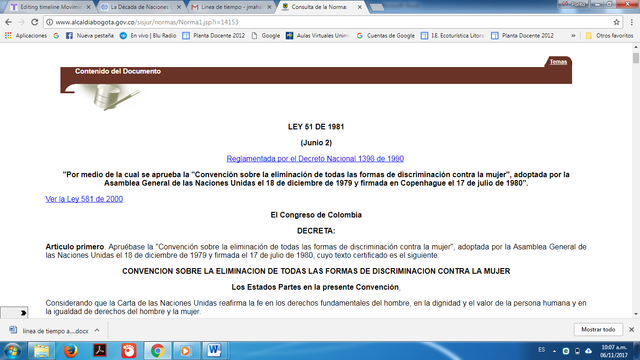Expand the side panel arrow at bottom left
Screen dimensions: 640x360
pos(23,313)
